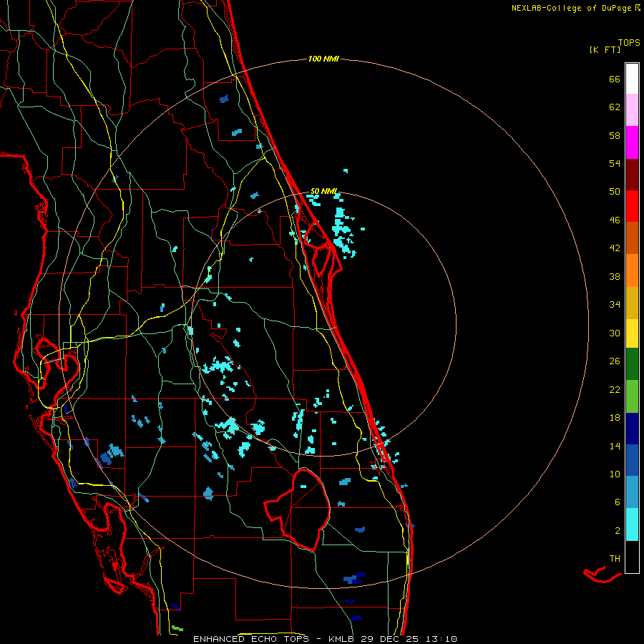Screen dimensions: 644x644
Task: Click the legend value 14
Action: point(615,446)
